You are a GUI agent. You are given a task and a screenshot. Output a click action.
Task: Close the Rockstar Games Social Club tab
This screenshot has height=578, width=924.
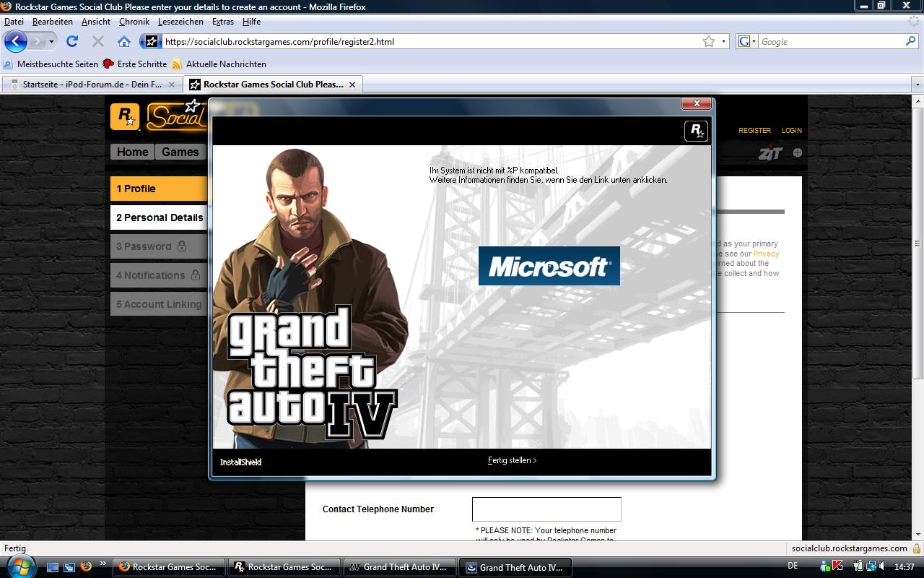click(x=352, y=85)
